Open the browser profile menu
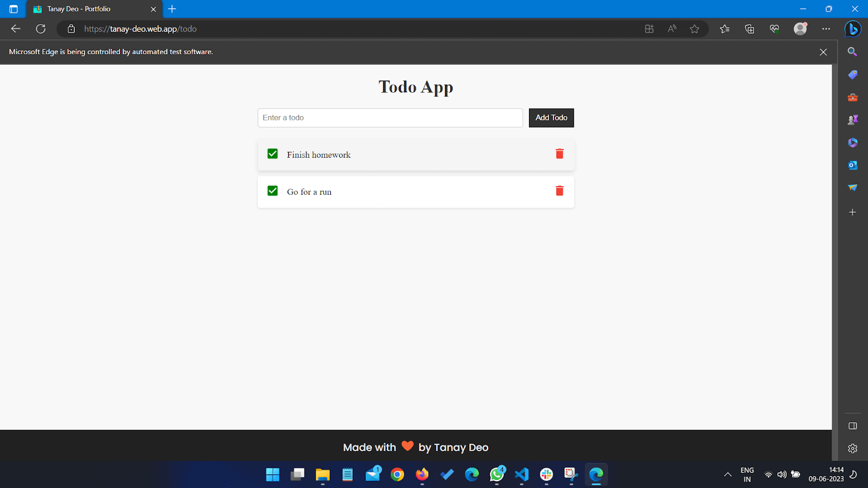The width and height of the screenshot is (868, 488). 800,29
